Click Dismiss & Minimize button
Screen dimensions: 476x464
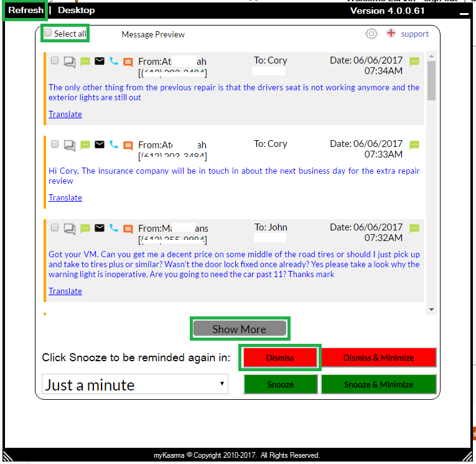click(x=378, y=357)
